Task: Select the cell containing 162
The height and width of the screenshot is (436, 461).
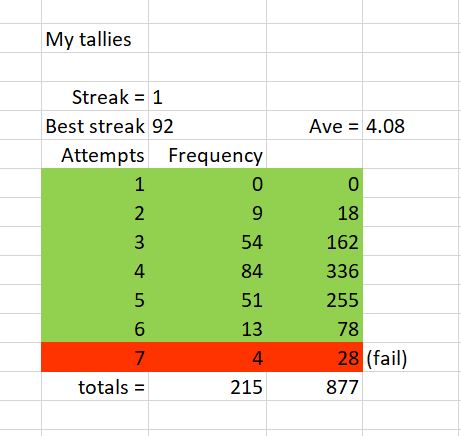Action: click(315, 241)
